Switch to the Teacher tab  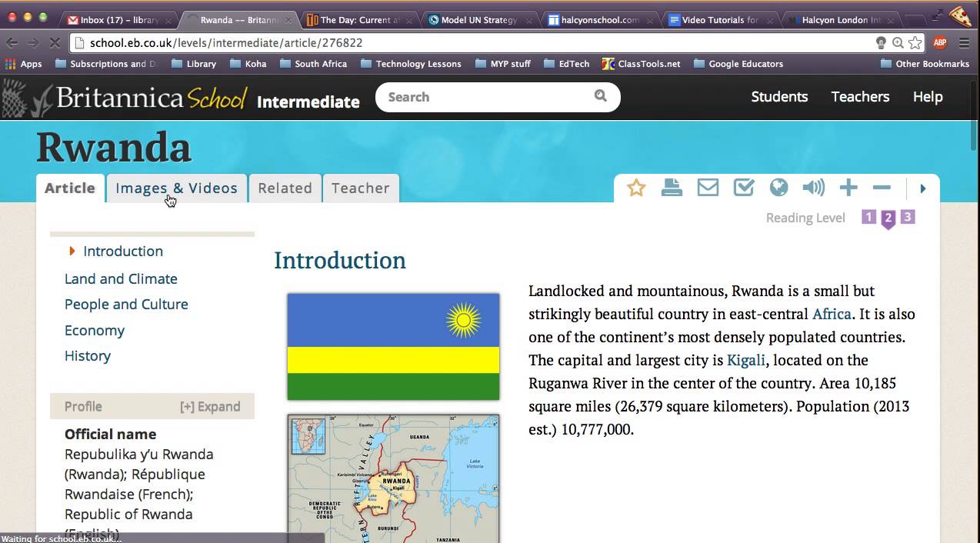360,188
